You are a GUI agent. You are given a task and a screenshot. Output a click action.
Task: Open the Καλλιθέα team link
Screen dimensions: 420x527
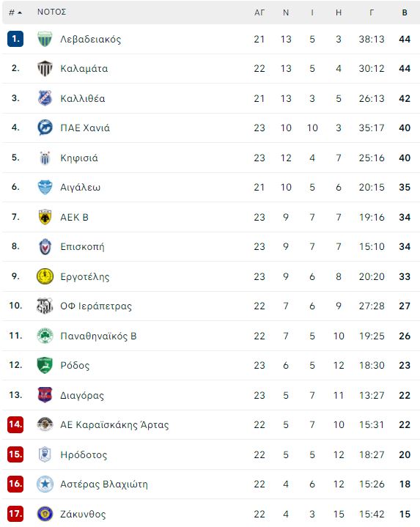(x=83, y=98)
